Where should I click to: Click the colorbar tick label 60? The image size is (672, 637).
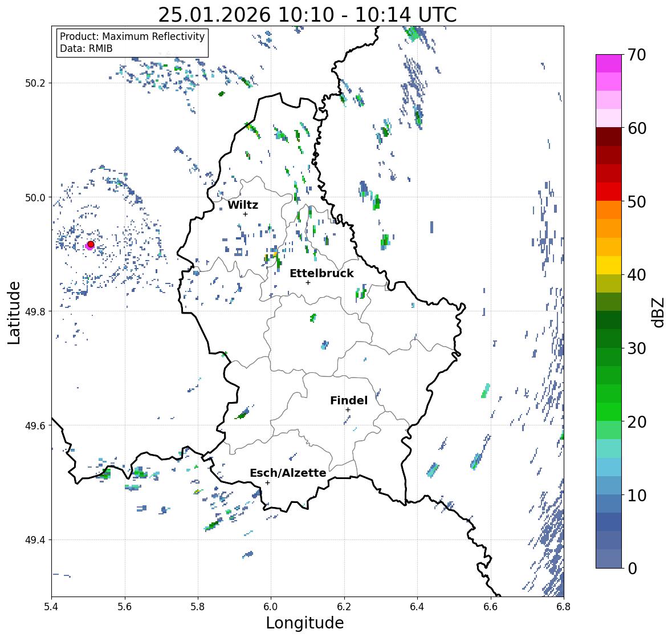click(x=637, y=128)
